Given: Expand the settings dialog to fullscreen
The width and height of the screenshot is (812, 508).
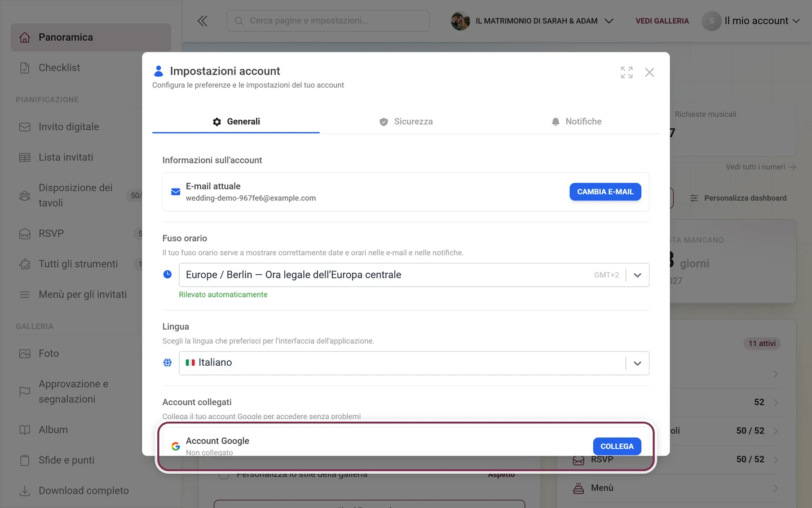Looking at the screenshot, I should (626, 72).
